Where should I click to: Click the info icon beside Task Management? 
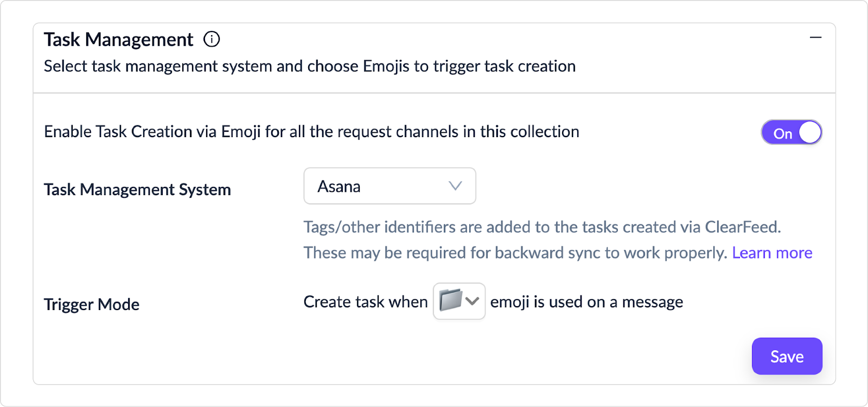tap(212, 38)
